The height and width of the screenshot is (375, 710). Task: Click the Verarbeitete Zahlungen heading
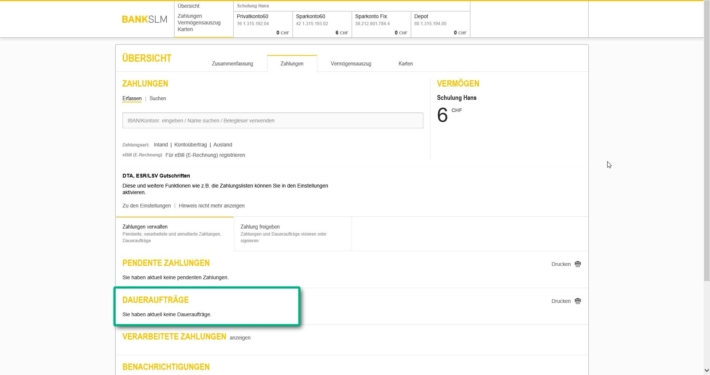[x=174, y=337]
